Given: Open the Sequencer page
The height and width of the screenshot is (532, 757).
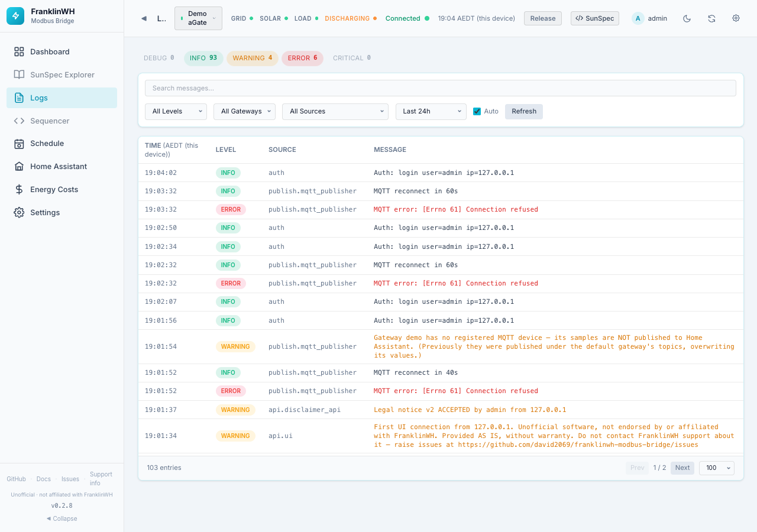Looking at the screenshot, I should pyautogui.click(x=62, y=121).
